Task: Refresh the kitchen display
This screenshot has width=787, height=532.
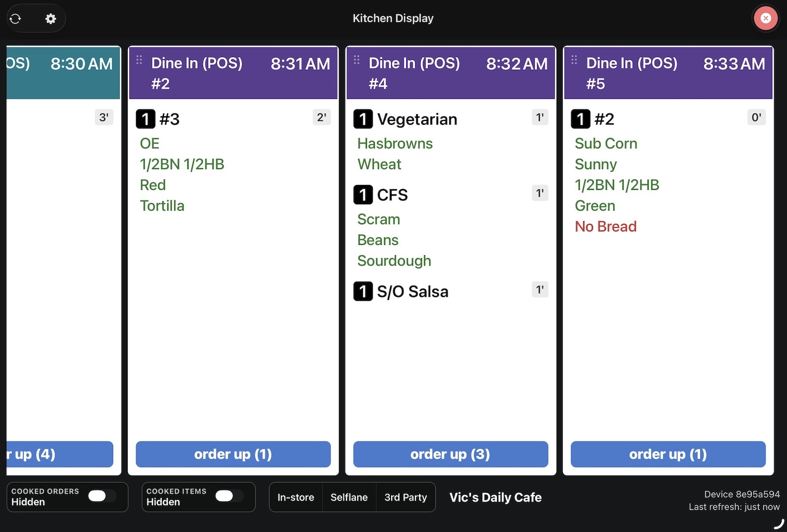Action: (x=15, y=18)
